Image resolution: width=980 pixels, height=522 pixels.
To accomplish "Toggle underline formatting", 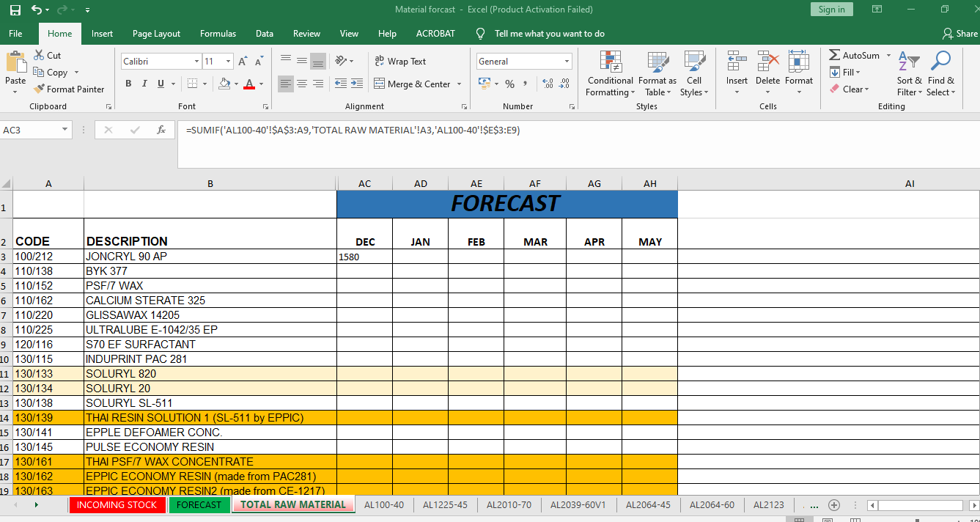I will [161, 84].
